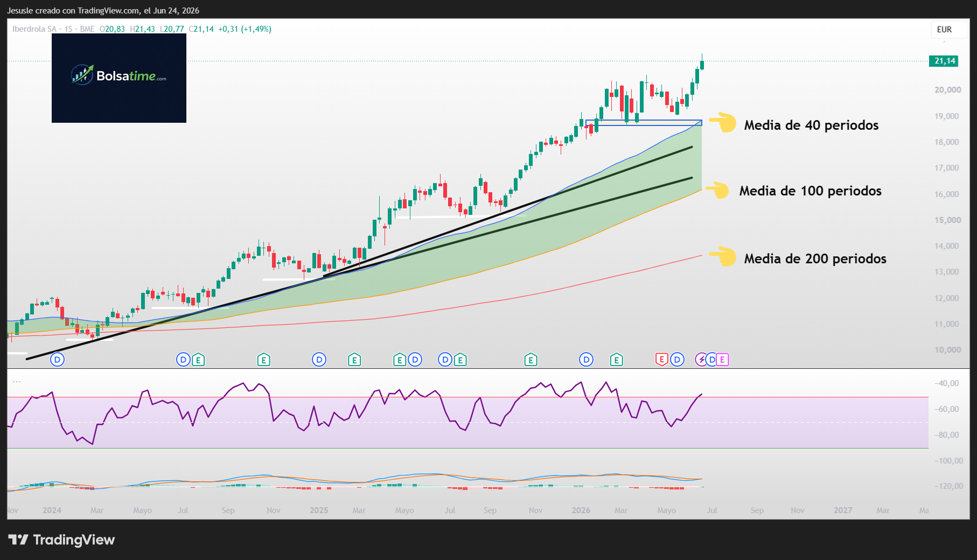Open the three-dots menu in the indicator pane
Image resolution: width=977 pixels, height=560 pixels.
pos(17,381)
